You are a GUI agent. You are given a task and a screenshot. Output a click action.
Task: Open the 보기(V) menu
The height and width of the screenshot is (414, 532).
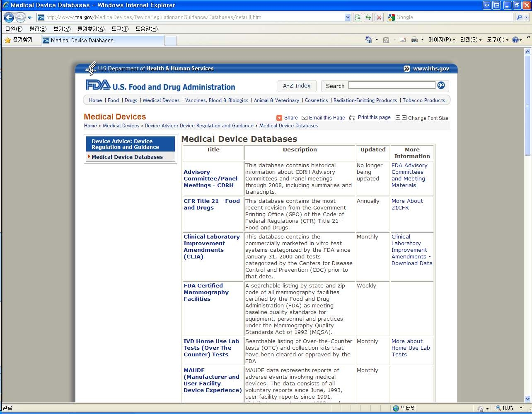62,29
